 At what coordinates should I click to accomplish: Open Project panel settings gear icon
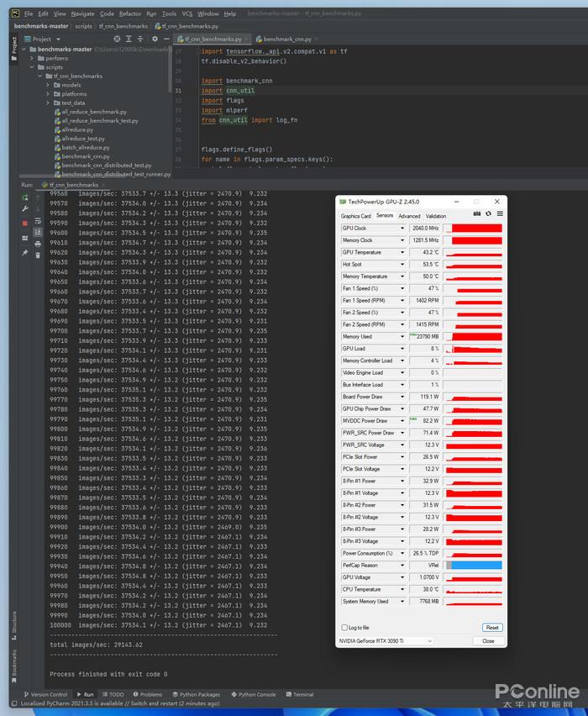tap(155, 39)
